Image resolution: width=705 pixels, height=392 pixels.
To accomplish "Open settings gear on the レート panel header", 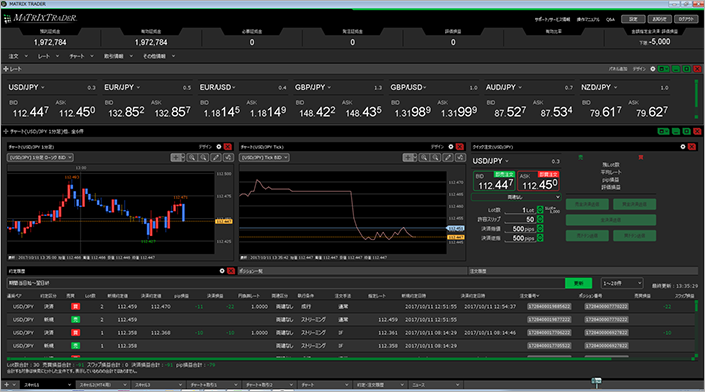I will pos(652,69).
